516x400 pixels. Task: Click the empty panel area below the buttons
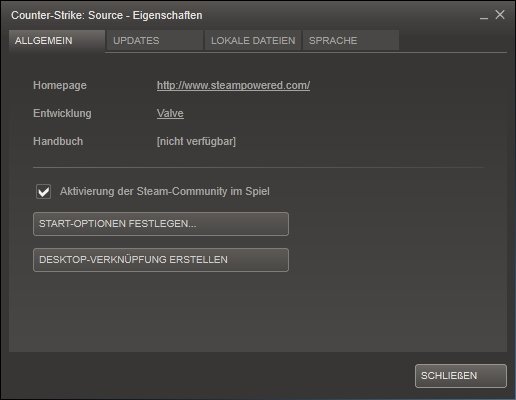click(x=258, y=312)
